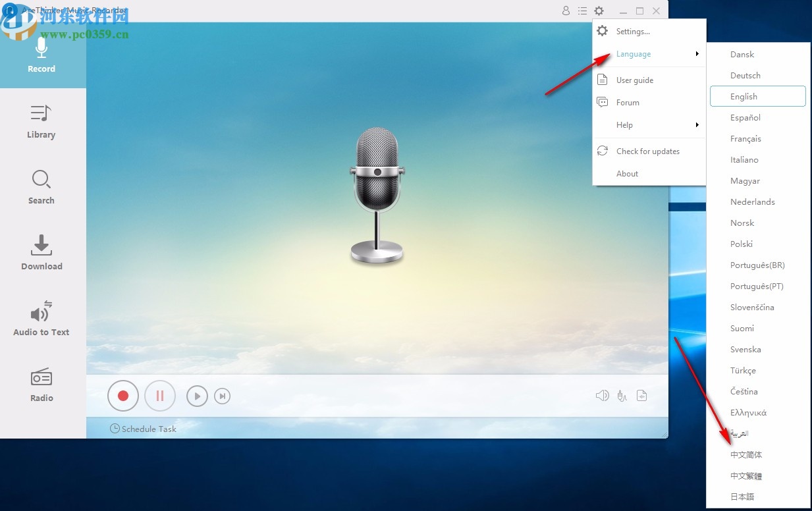
Task: Click the audio source microphone icon
Action: (622, 395)
